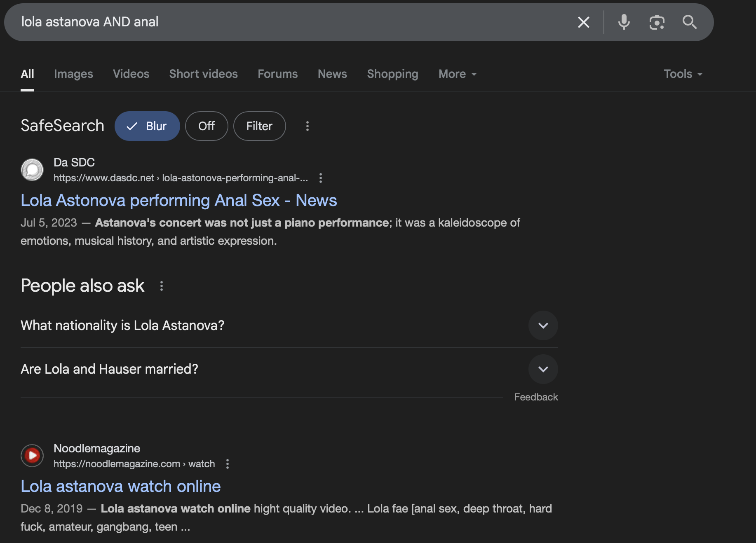Image resolution: width=756 pixels, height=543 pixels.
Task: Turn SafeSearch Off
Action: [207, 126]
